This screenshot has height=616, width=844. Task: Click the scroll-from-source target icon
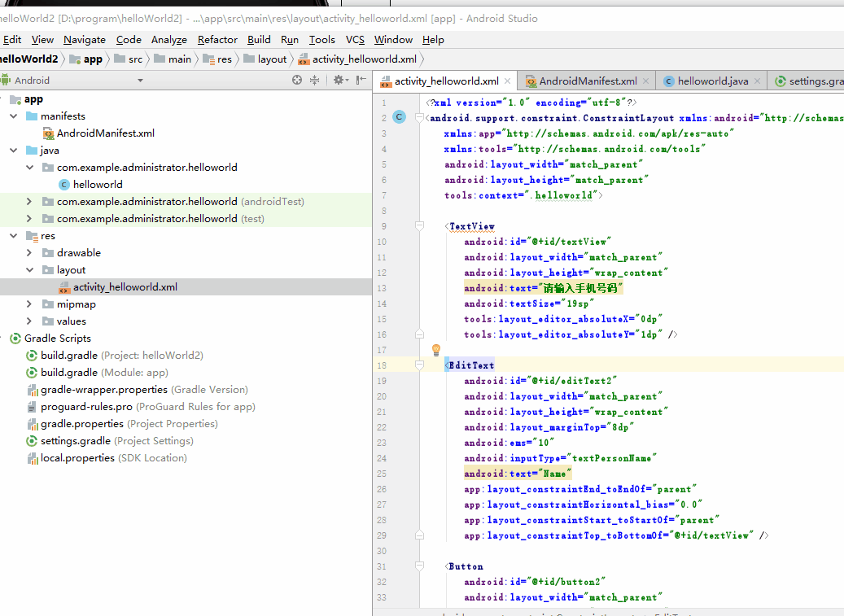click(x=296, y=81)
